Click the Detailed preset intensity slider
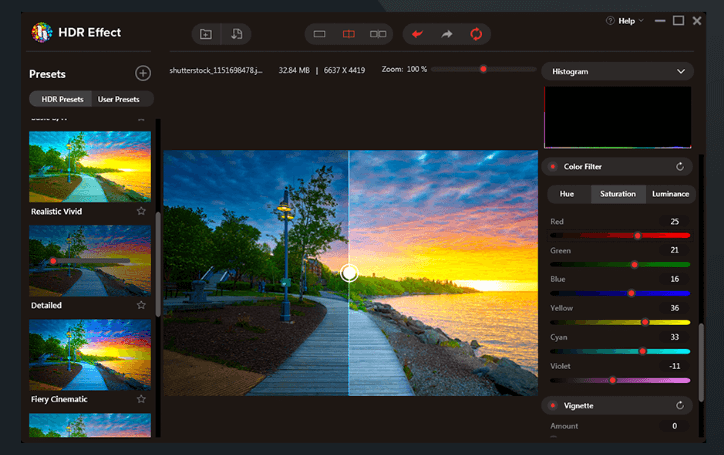The width and height of the screenshot is (724, 455). [x=90, y=261]
